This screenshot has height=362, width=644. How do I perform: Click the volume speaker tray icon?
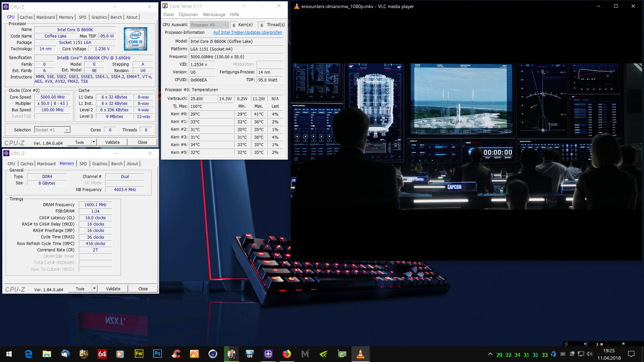(x=590, y=354)
